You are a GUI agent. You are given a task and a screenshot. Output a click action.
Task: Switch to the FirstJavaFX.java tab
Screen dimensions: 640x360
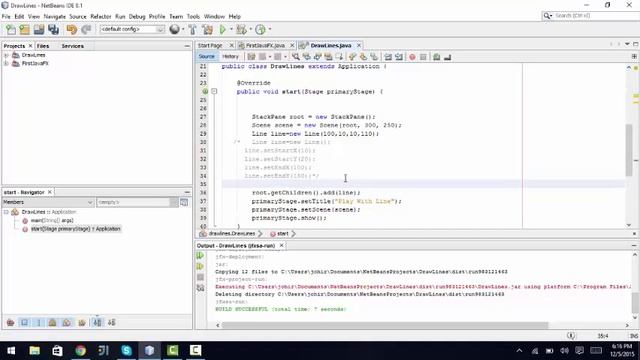pyautogui.click(x=265, y=45)
